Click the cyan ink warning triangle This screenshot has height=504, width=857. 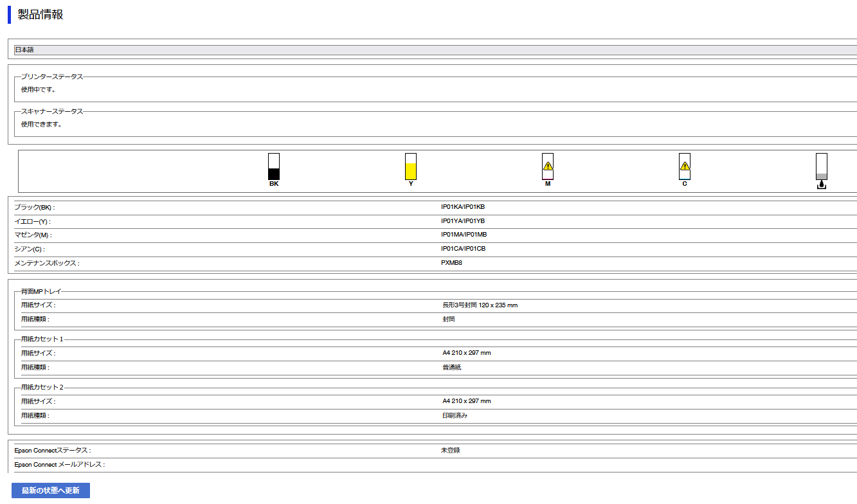(685, 166)
